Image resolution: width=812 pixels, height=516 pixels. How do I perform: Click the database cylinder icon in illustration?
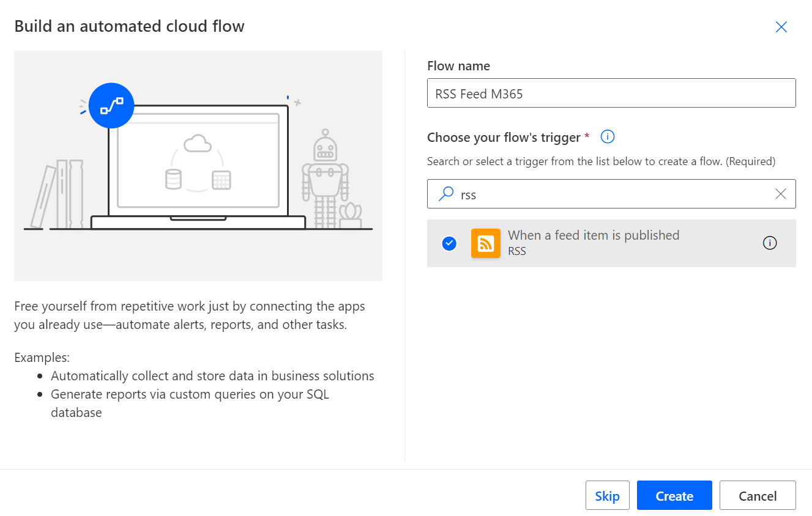pyautogui.click(x=174, y=179)
